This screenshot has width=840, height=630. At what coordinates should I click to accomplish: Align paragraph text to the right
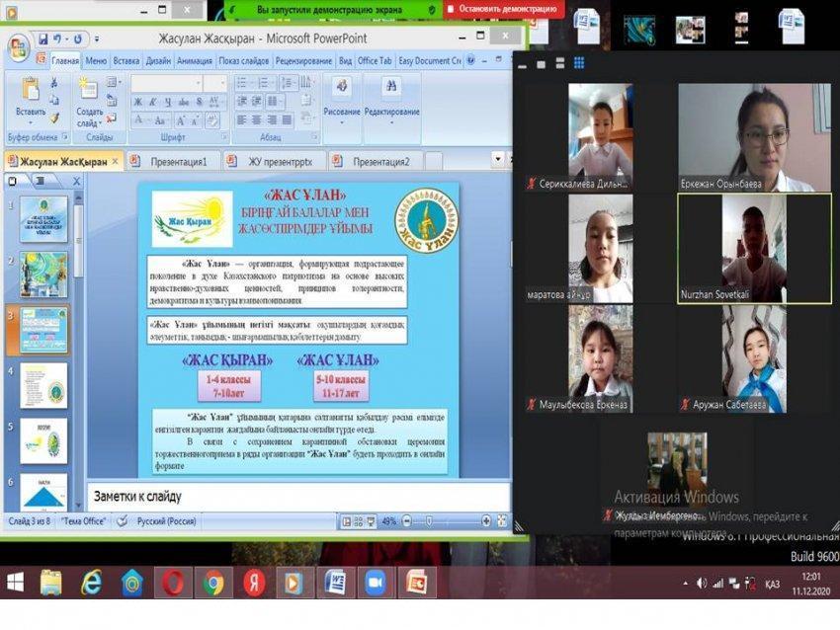(272, 119)
